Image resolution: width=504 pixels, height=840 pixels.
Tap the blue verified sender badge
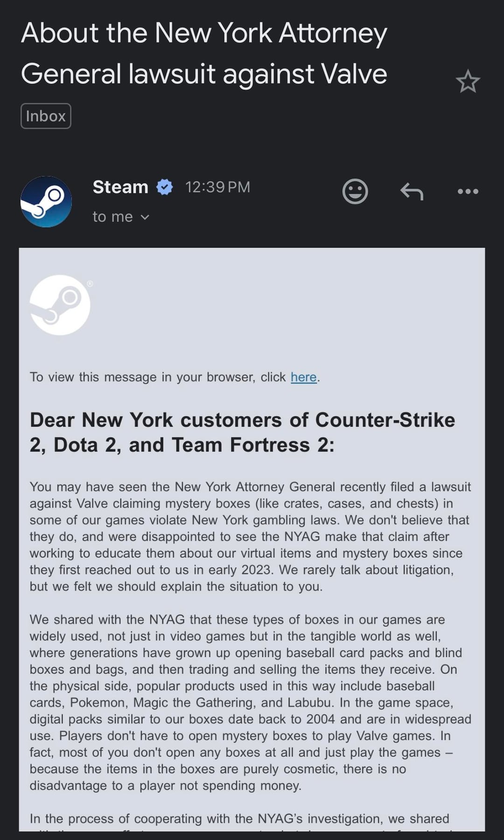[x=164, y=187]
